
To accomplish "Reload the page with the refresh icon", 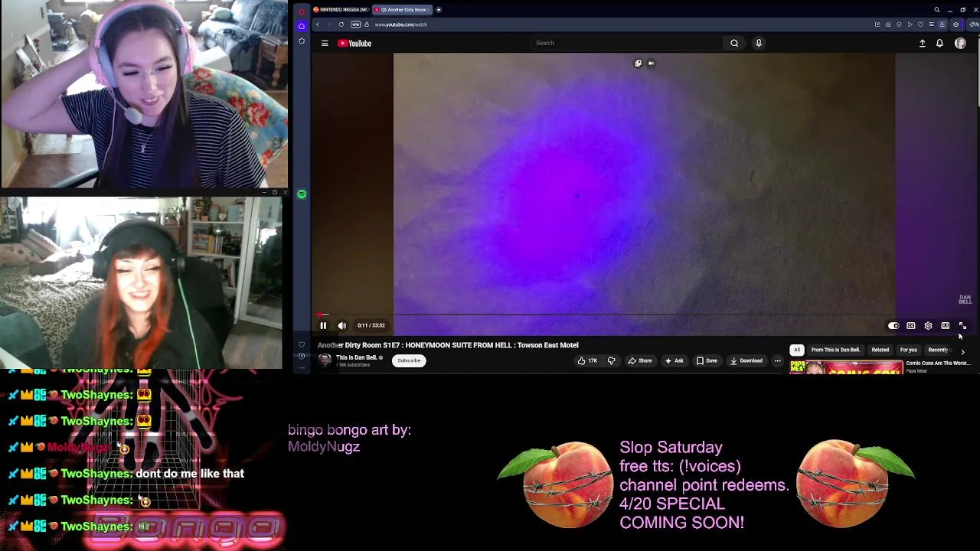I will point(341,24).
